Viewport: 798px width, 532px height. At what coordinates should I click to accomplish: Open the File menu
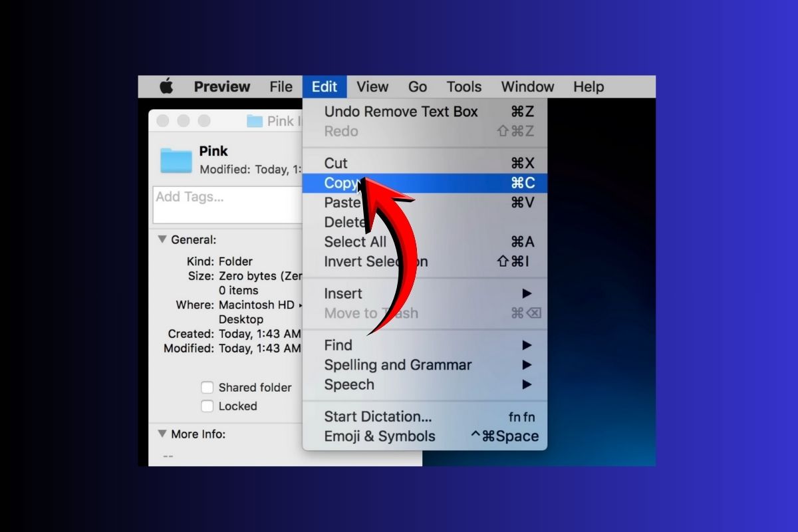281,86
